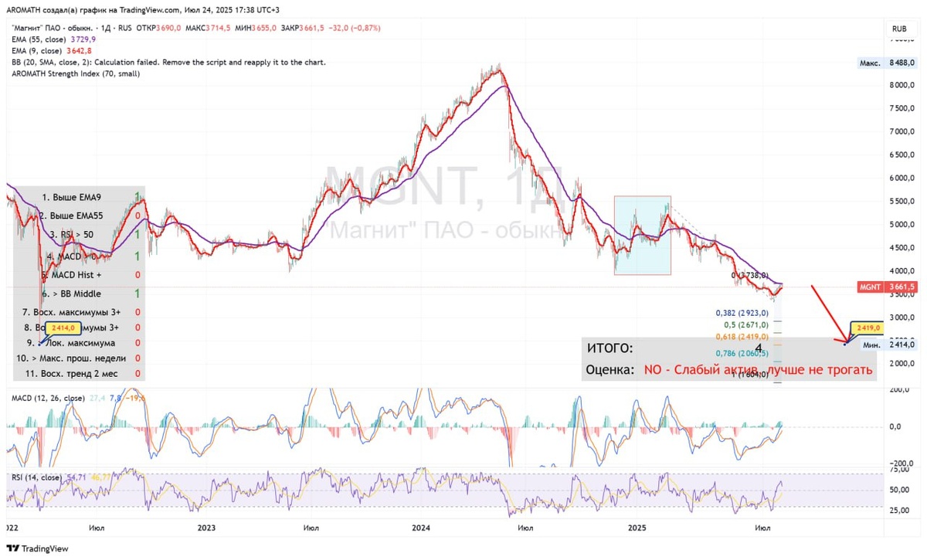Click table row 7. Восх. максимумы 3+

point(79,312)
